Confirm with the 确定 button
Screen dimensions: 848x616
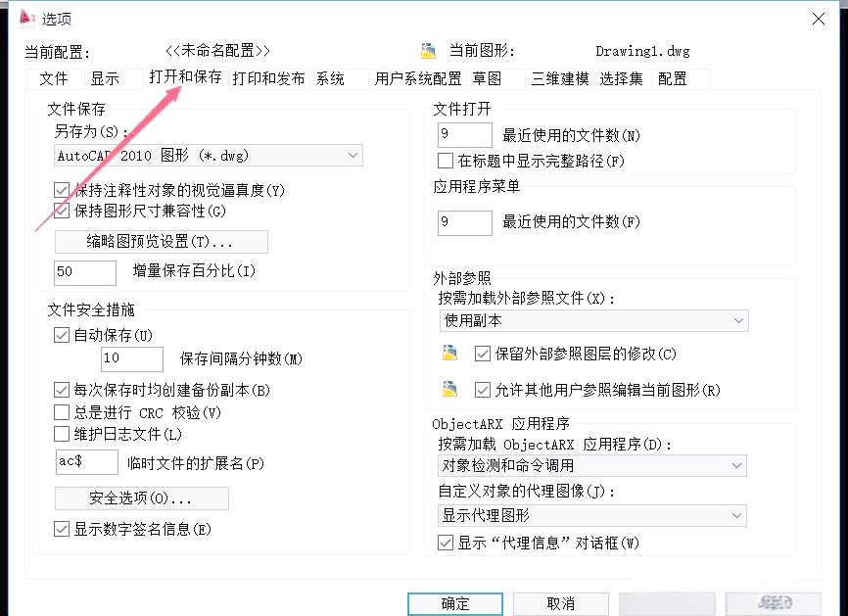click(x=455, y=603)
